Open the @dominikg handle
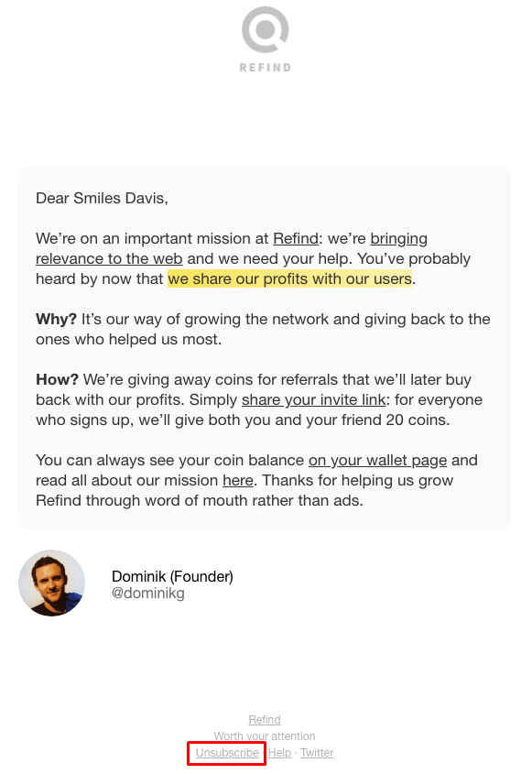532x774 pixels. (148, 593)
